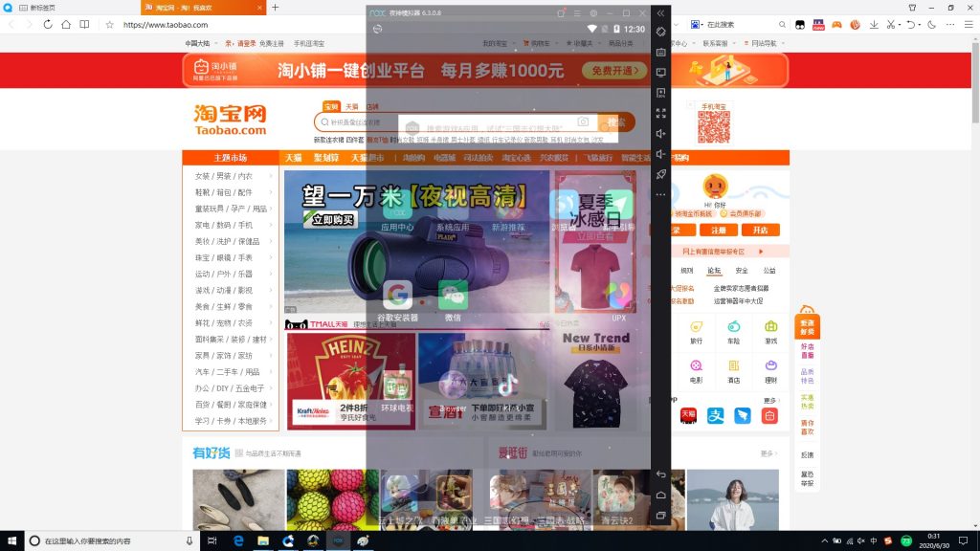Click the 立即购买 button on the telescope ad
The width and height of the screenshot is (980, 551).
pos(329,219)
